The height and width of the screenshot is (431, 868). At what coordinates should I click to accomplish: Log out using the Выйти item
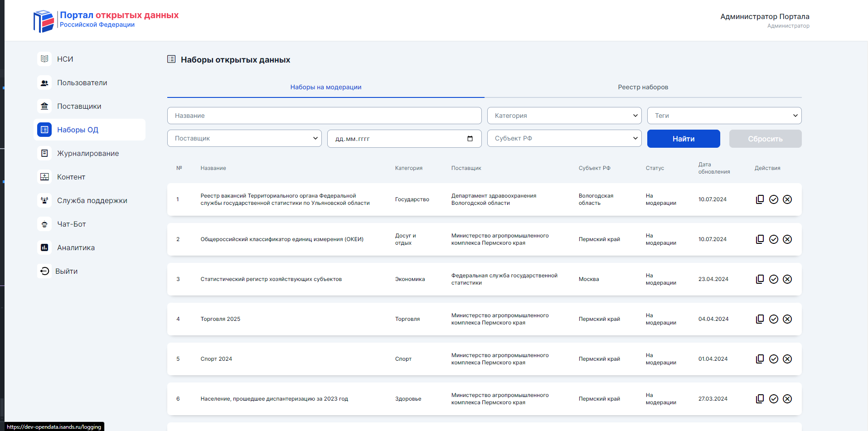pos(66,271)
